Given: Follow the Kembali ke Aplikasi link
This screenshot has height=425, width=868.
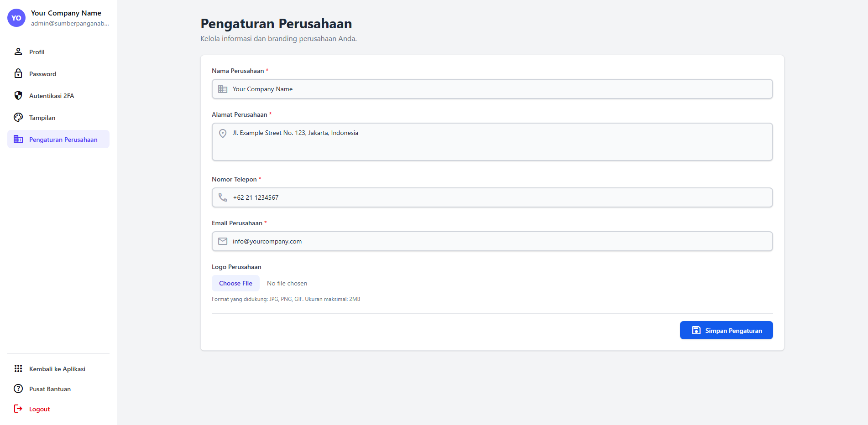Looking at the screenshot, I should click(x=57, y=369).
